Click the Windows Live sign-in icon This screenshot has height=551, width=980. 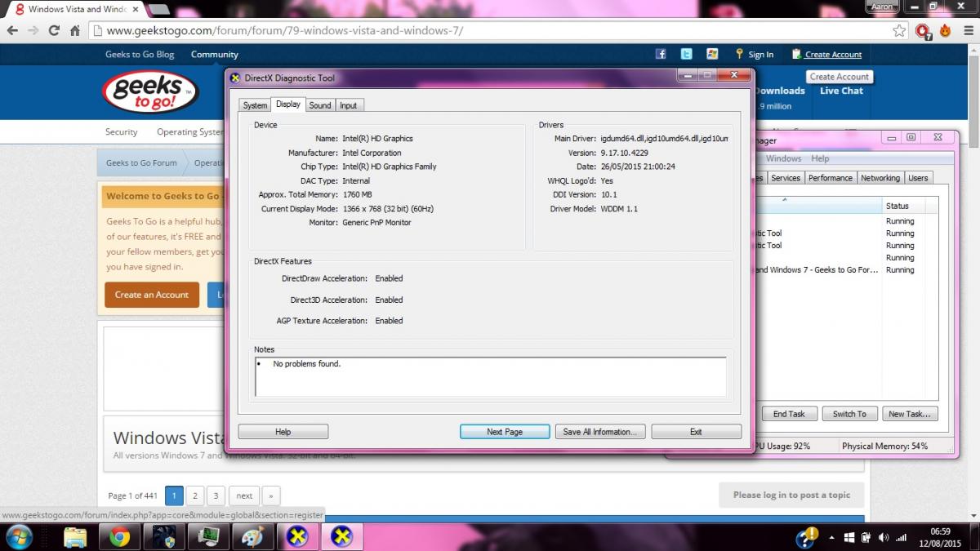[712, 54]
